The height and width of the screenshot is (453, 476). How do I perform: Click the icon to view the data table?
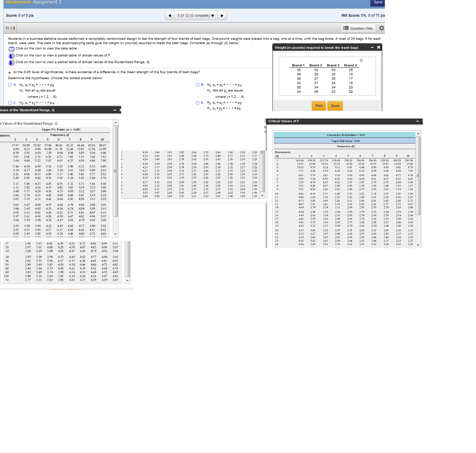click(11, 48)
